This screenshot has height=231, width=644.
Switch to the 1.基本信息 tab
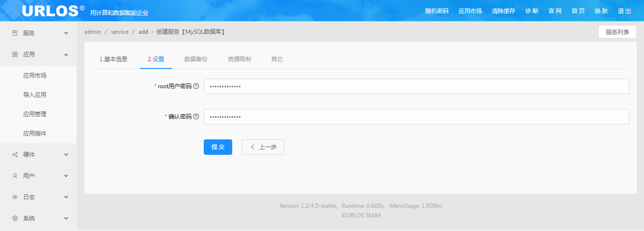tap(113, 59)
